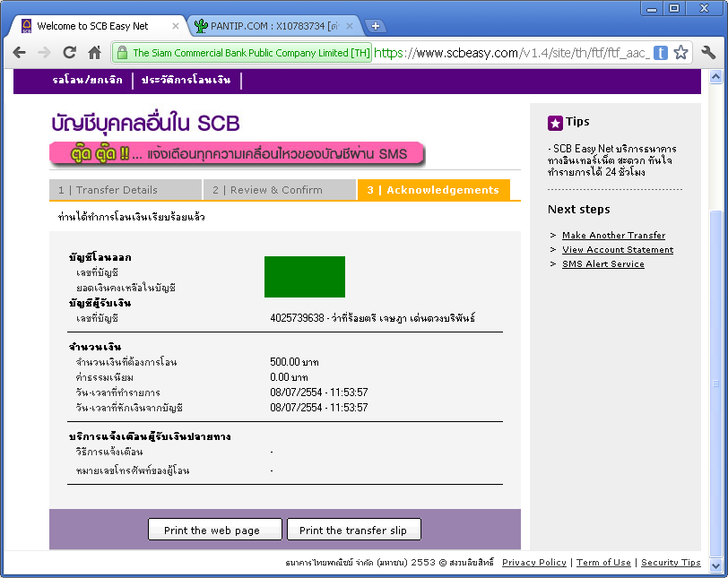Click the 'ค่าธรรมเนียม' label

(105, 377)
